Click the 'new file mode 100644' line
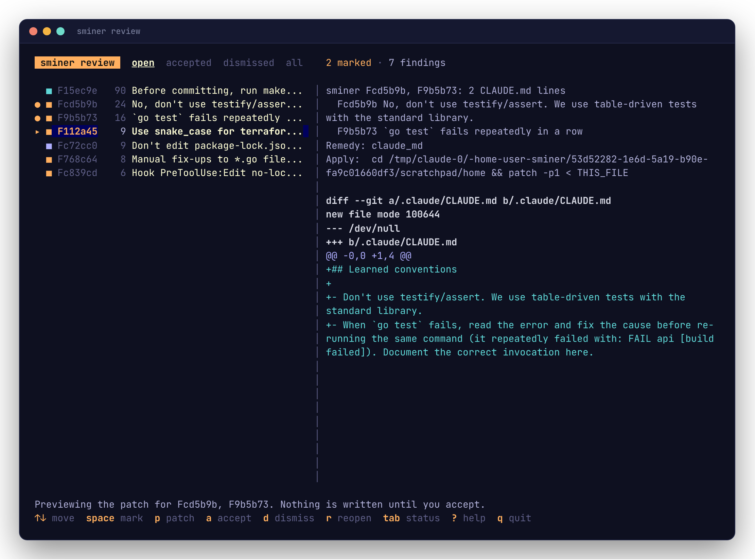 (383, 214)
